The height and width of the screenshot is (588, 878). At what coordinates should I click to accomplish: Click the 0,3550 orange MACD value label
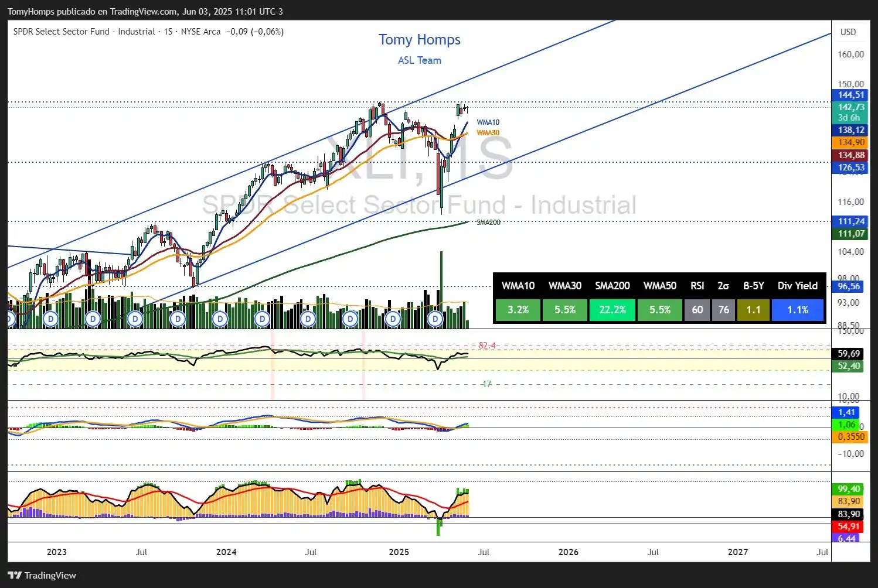[x=850, y=437]
